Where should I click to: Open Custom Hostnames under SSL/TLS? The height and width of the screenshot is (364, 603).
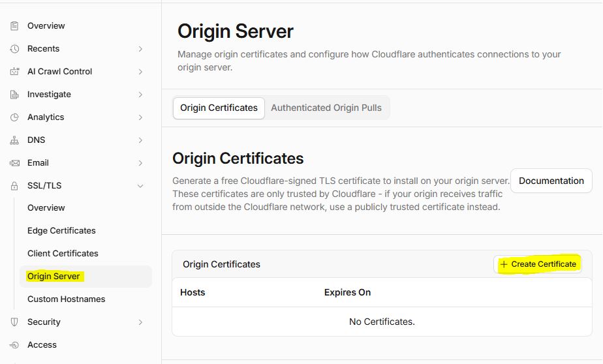(x=66, y=299)
